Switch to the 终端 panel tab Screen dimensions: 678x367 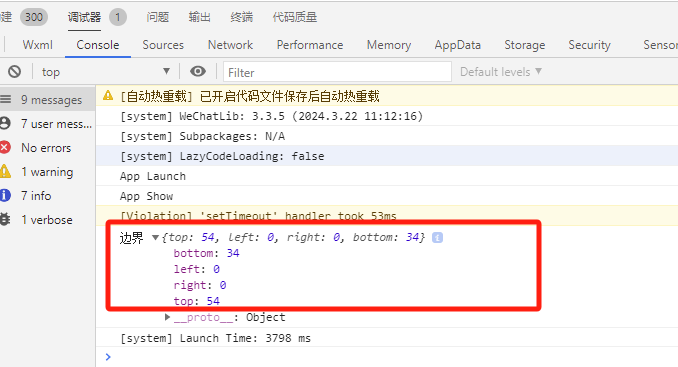tap(242, 17)
